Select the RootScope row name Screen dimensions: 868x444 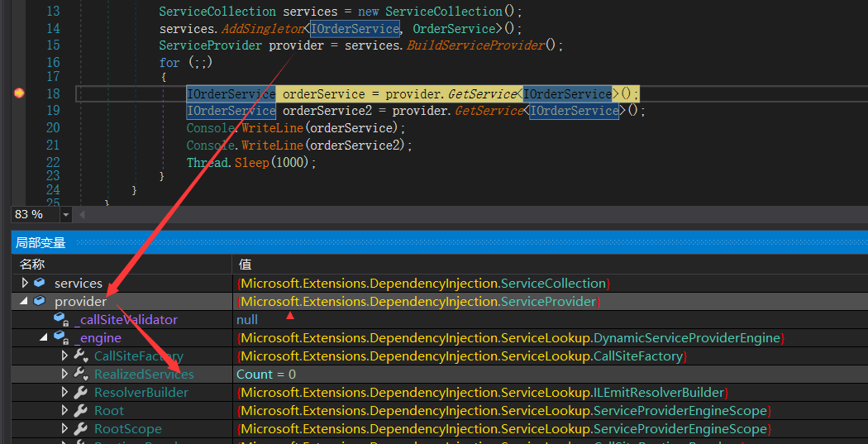(x=128, y=429)
